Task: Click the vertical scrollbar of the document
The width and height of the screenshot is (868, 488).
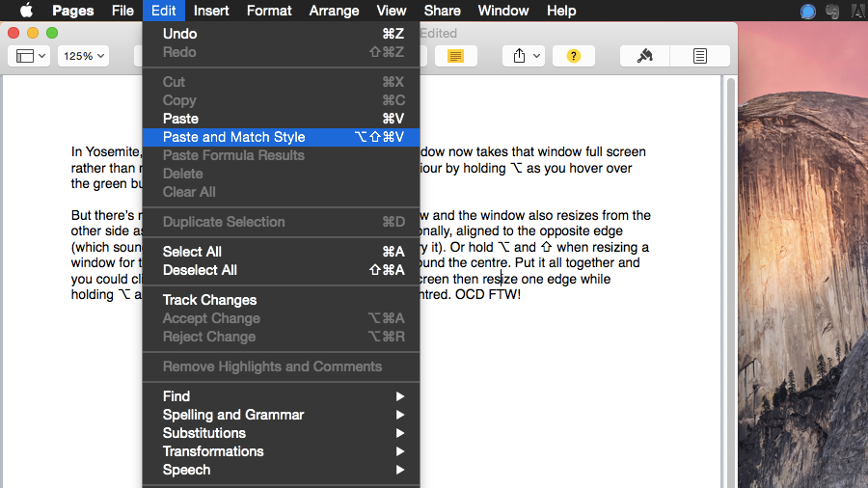Action: click(x=731, y=282)
